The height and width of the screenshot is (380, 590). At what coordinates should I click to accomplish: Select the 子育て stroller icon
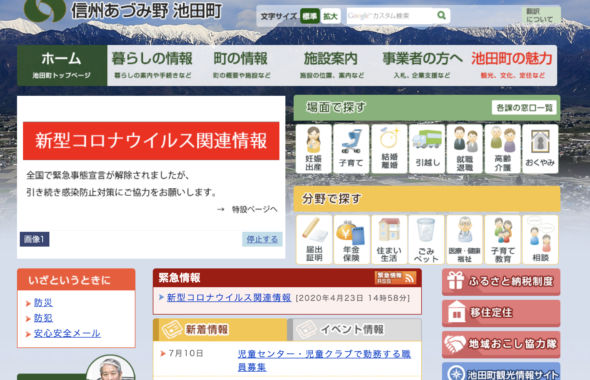point(351,149)
